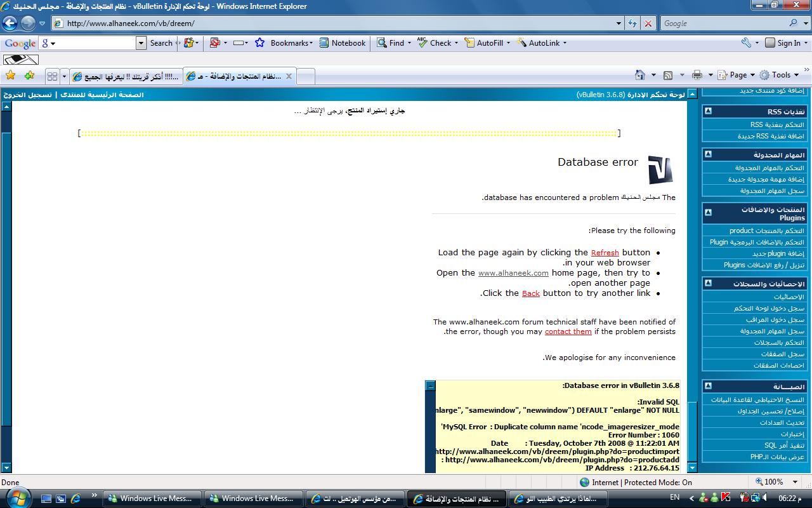
Task: Open the Quick Tabs grid icon
Action: tap(52, 76)
